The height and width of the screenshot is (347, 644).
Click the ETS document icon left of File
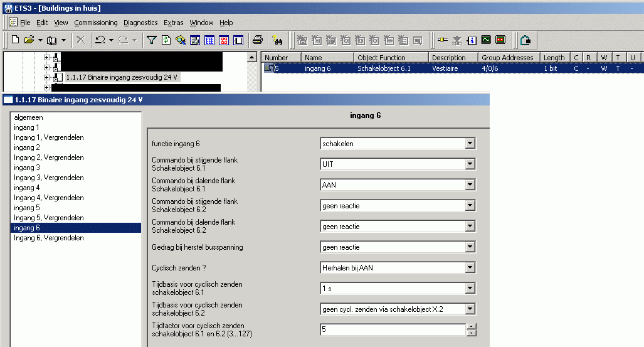[13, 22]
